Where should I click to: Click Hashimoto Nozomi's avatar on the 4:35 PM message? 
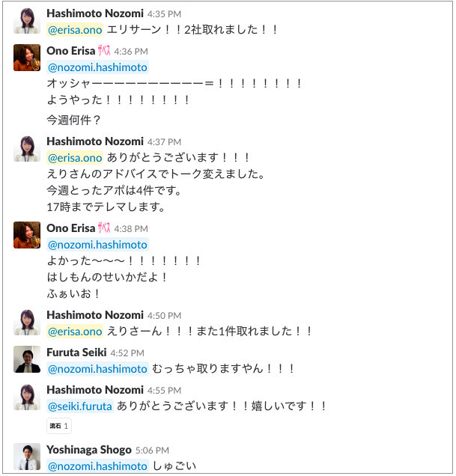pyautogui.click(x=26, y=20)
